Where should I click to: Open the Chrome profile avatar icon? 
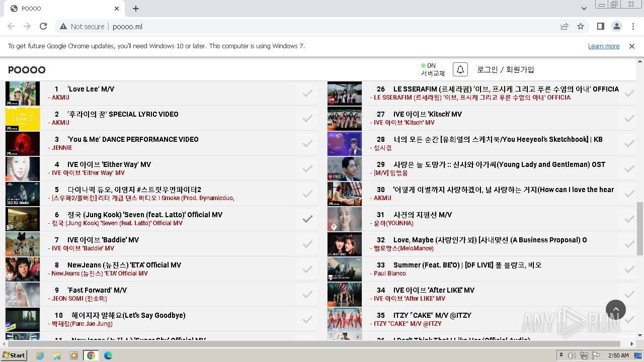coord(616,26)
